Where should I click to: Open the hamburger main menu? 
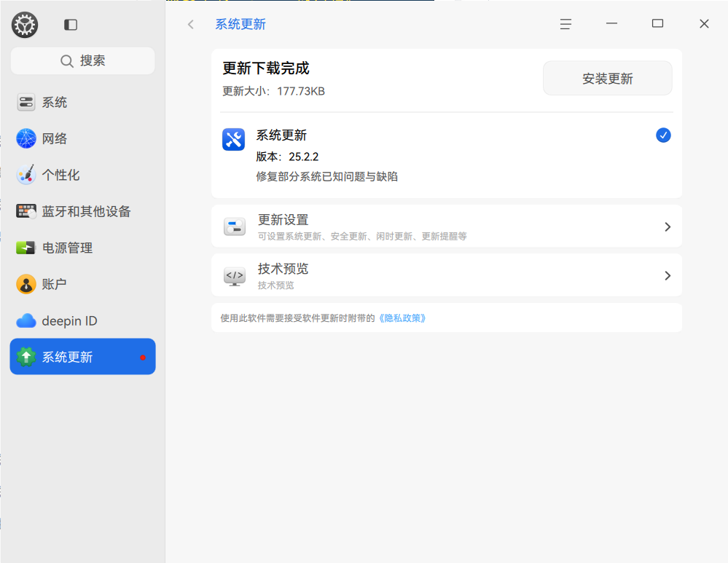tap(565, 24)
